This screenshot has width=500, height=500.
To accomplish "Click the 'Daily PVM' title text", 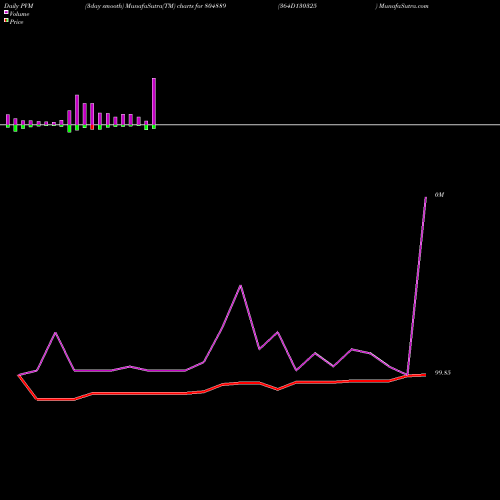I will point(19,6).
